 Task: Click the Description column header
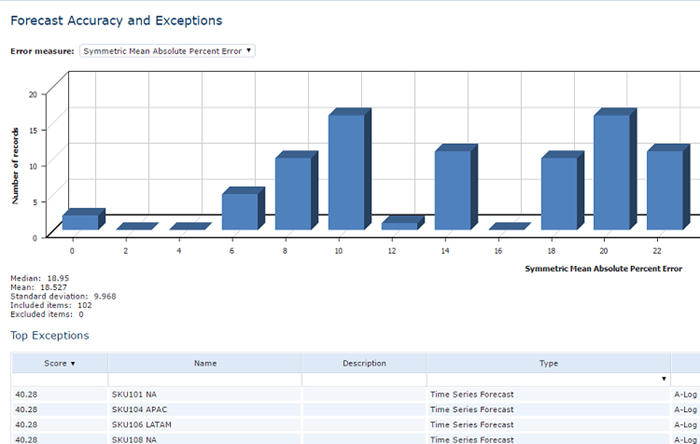364,363
